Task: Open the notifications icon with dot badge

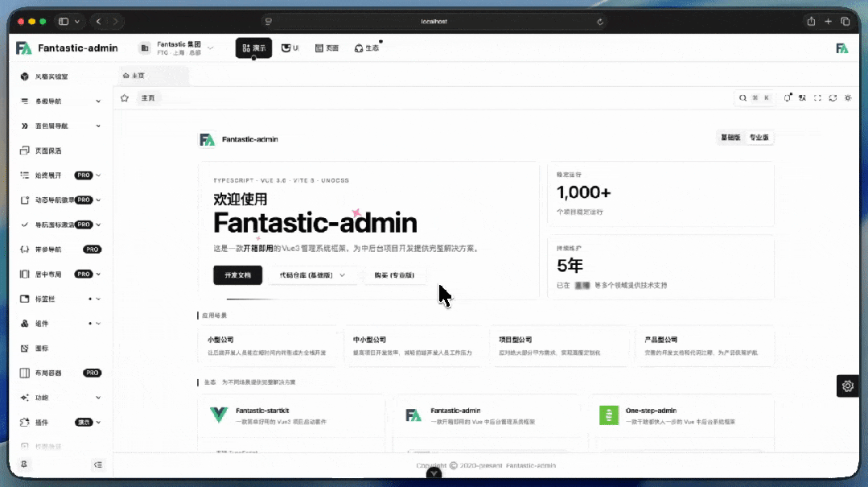Action: pyautogui.click(x=788, y=98)
